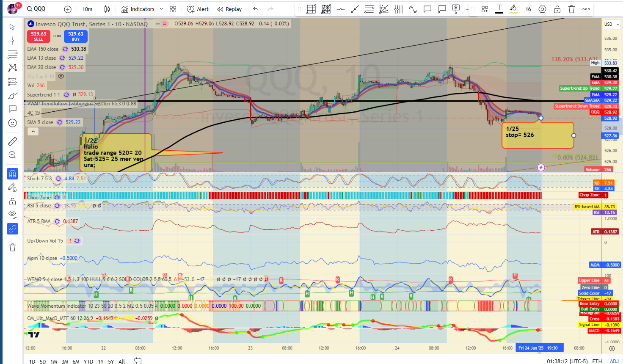Toggle lock all drawings
Screen dimensions: 623x364
pos(12,201)
